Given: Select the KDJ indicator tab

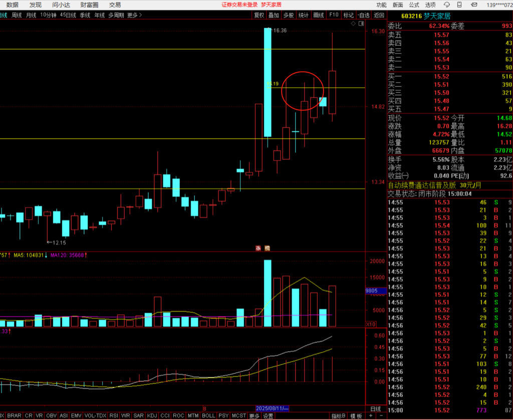Looking at the screenshot, I should 152,416.
